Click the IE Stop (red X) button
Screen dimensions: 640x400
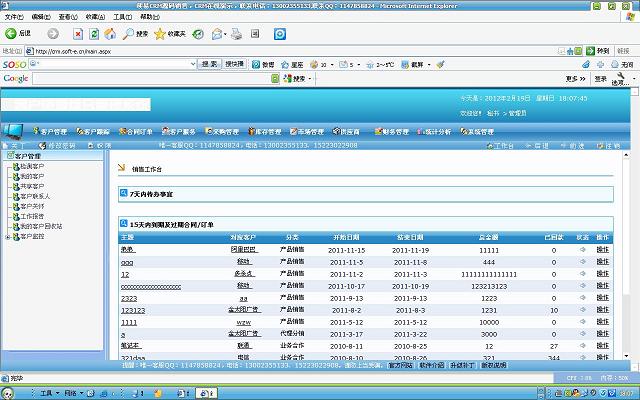pyautogui.click(x=78, y=34)
